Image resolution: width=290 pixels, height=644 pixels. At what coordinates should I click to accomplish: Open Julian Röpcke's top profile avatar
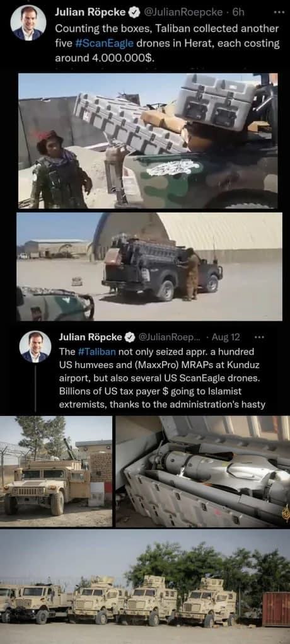point(28,23)
